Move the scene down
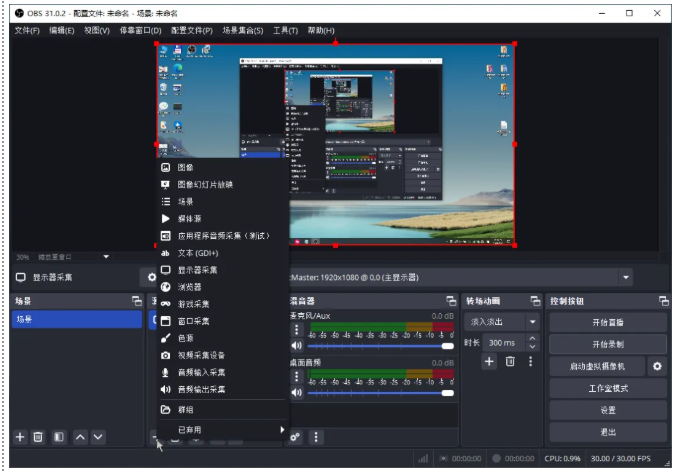Viewport: 673px width, 472px height. [x=98, y=437]
